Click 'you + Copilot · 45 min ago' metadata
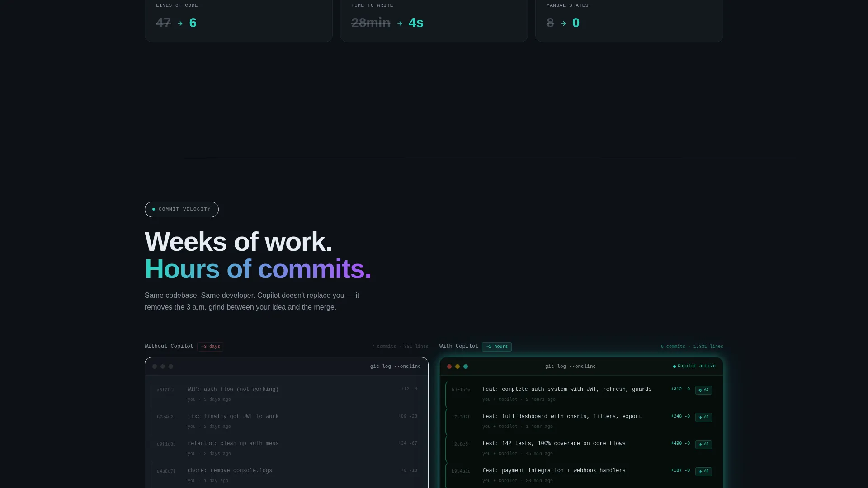This screenshot has width=868, height=488. click(518, 454)
